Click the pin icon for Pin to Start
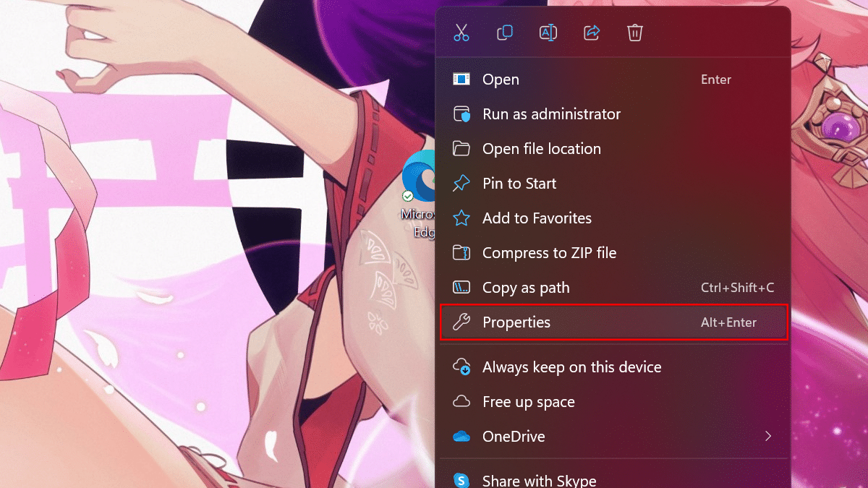Image resolution: width=868 pixels, height=488 pixels. tap(461, 184)
